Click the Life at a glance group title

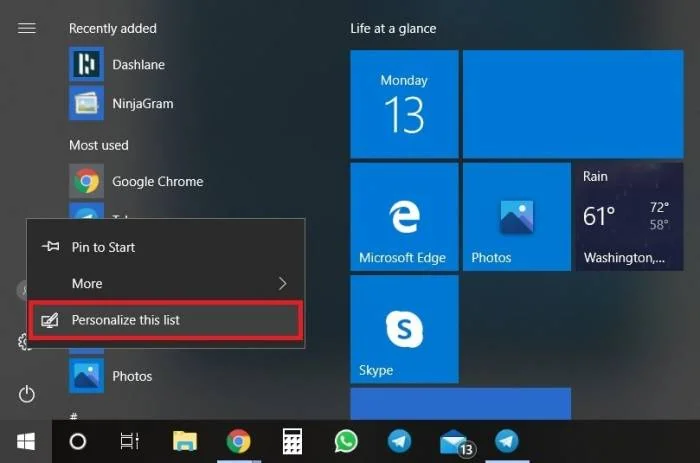(393, 28)
